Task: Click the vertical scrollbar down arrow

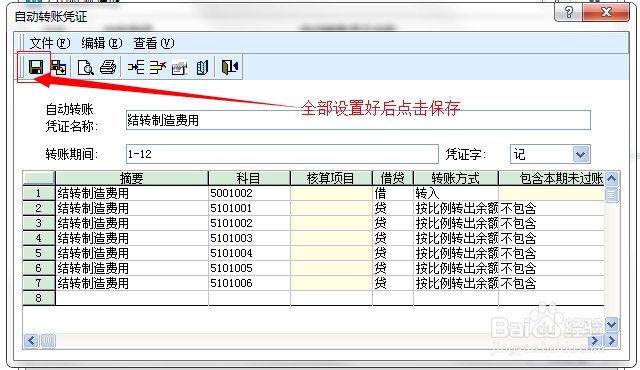Action: pos(611,325)
